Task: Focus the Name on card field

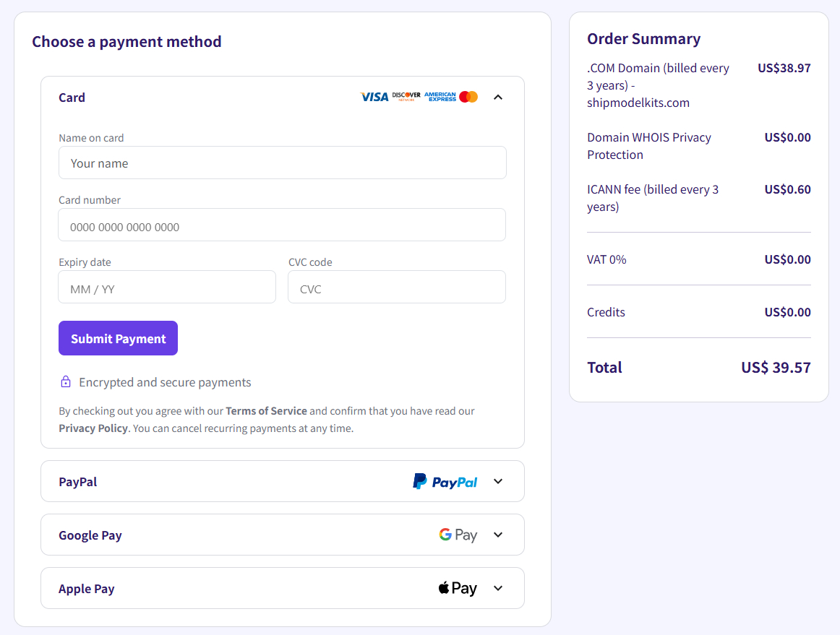Action: [x=282, y=163]
